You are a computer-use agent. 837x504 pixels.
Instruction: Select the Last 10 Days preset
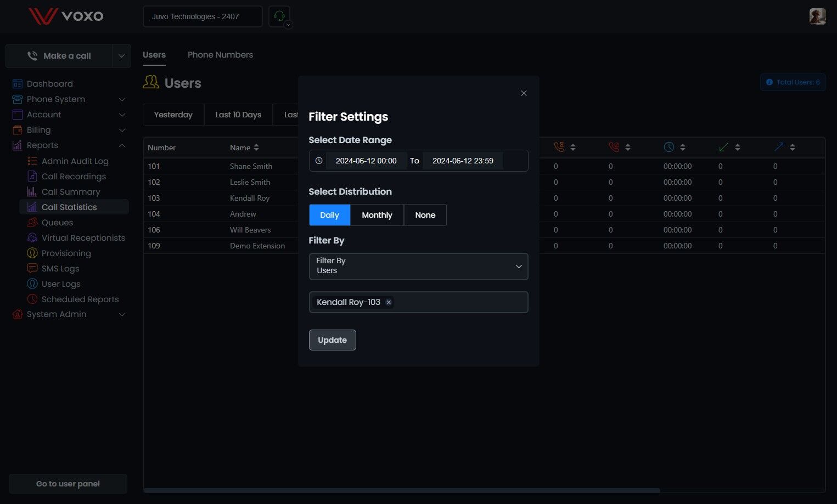pos(238,115)
